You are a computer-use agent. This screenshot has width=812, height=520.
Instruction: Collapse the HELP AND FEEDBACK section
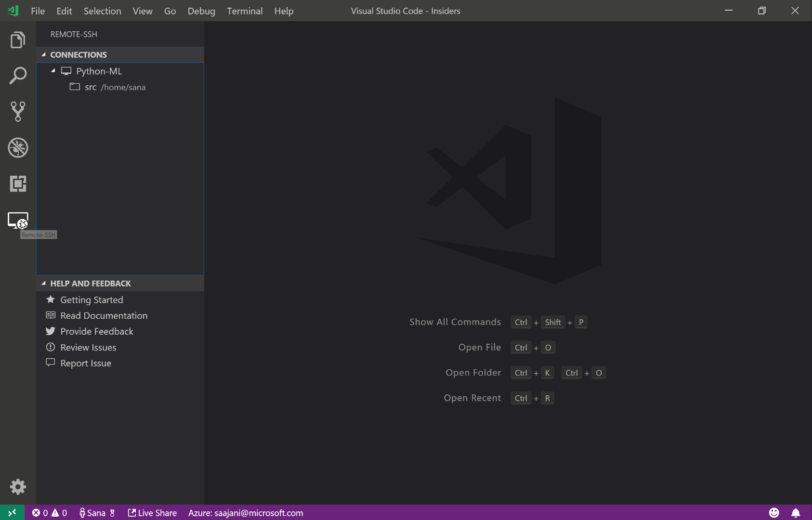[x=44, y=283]
